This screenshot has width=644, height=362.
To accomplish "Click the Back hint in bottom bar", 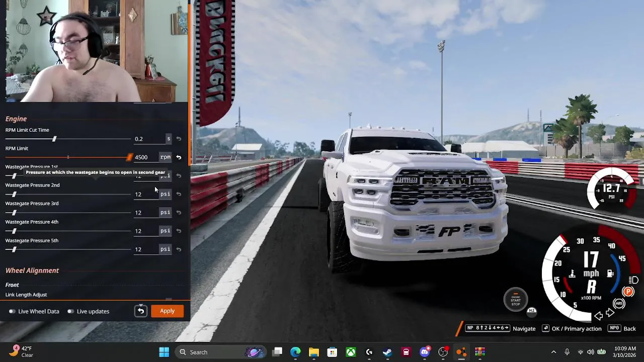I will (x=622, y=328).
